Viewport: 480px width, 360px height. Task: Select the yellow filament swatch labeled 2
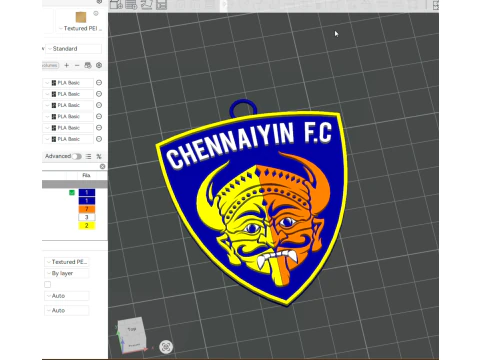click(x=87, y=226)
